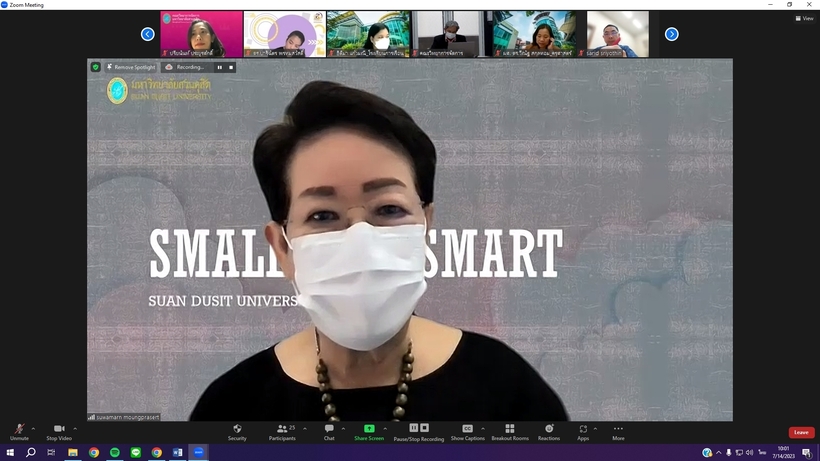Pause recording from top indicator bar
The image size is (820, 461).
pos(220,67)
